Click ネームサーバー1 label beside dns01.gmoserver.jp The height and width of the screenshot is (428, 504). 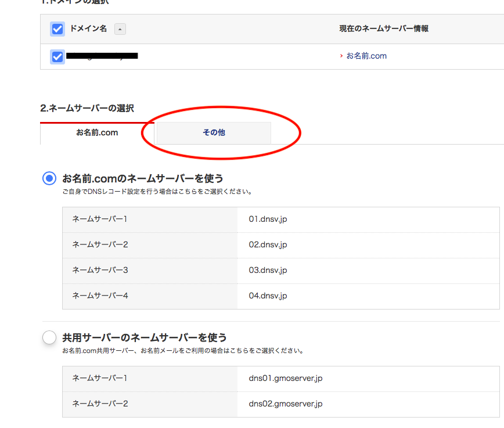pos(100,378)
